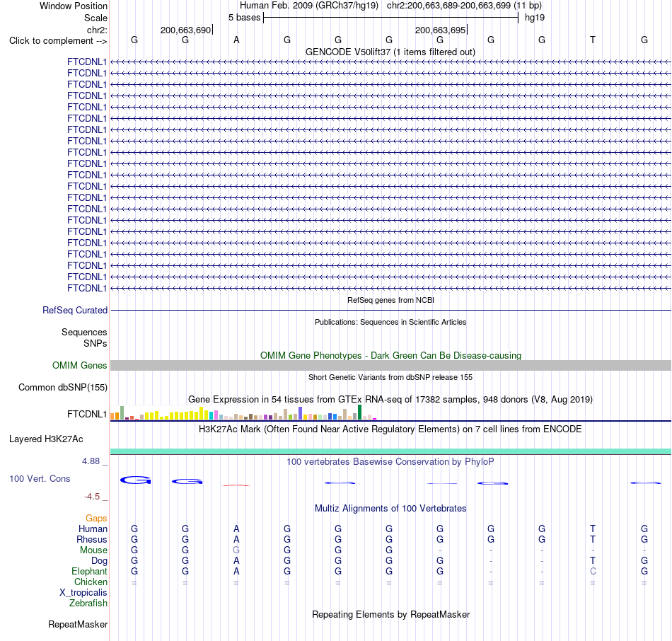
Task: Open the Layered H3K27Ac track label
Action: pyautogui.click(x=46, y=439)
